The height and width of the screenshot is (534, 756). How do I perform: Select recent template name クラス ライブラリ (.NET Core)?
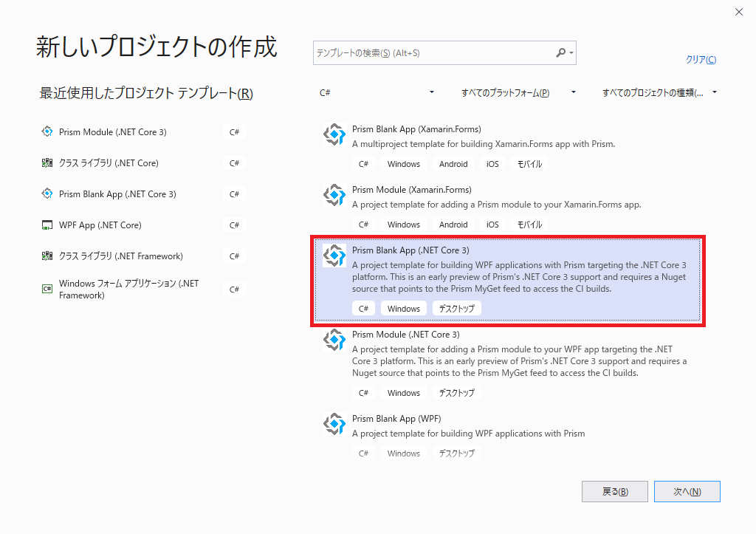pyautogui.click(x=109, y=163)
